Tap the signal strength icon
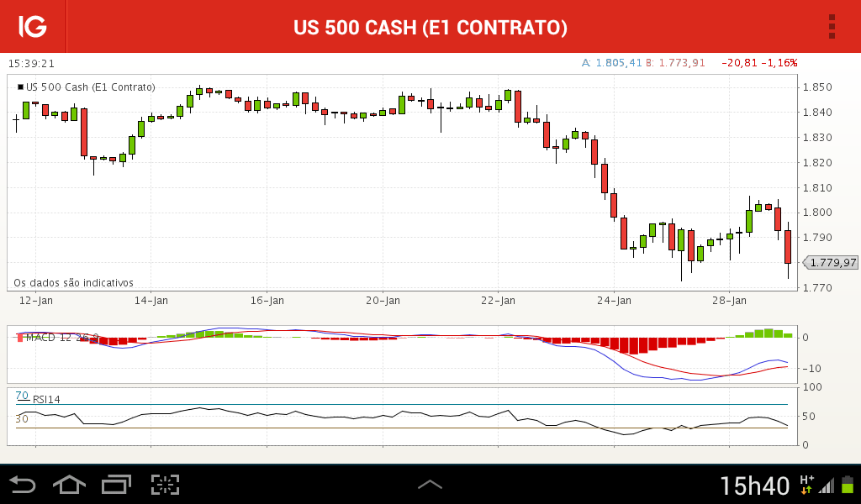This screenshot has height=504, width=861. coord(827,486)
